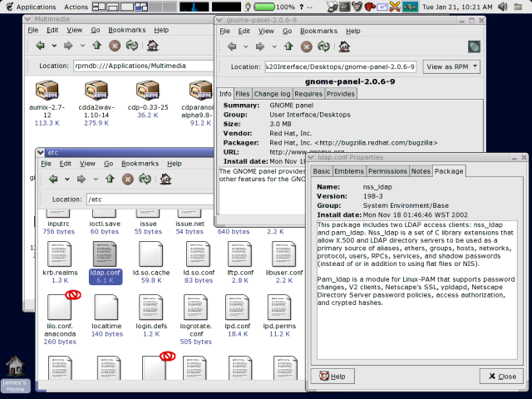Click the lftp.conf file icon
532x399 pixels.
240,254
